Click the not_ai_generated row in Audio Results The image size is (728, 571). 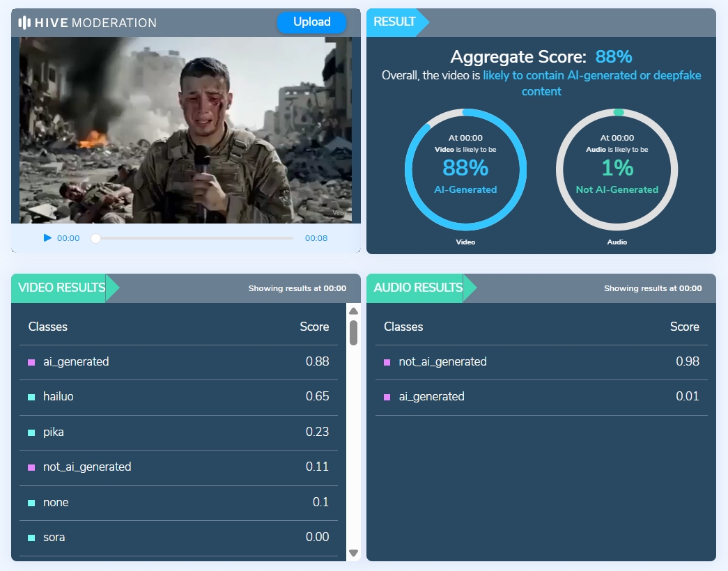click(x=541, y=361)
